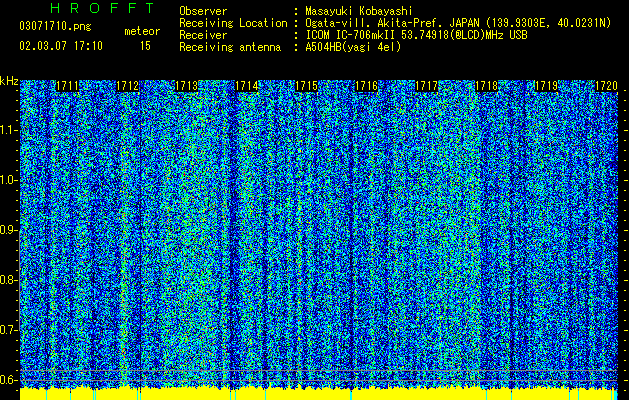Click the 1715 time marker
The height and width of the screenshot is (400, 629).
(x=307, y=86)
